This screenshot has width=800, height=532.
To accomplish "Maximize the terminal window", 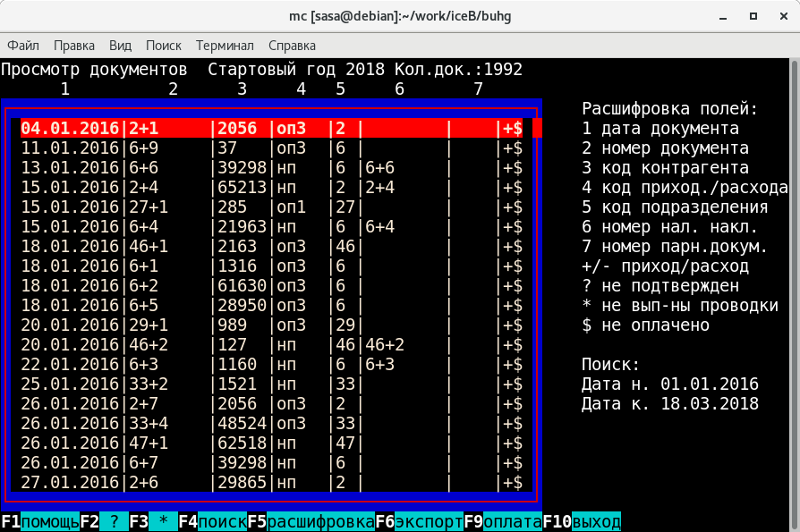I will point(753,16).
